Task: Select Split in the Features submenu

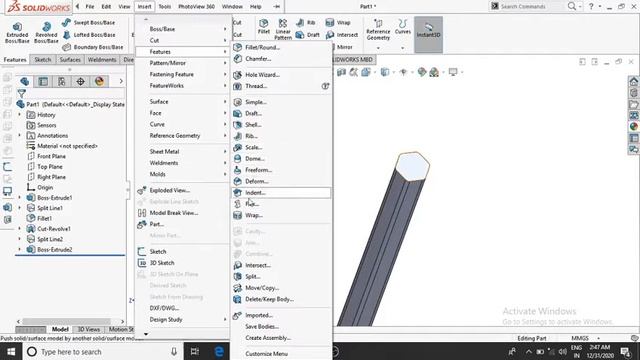Action: pos(281,276)
